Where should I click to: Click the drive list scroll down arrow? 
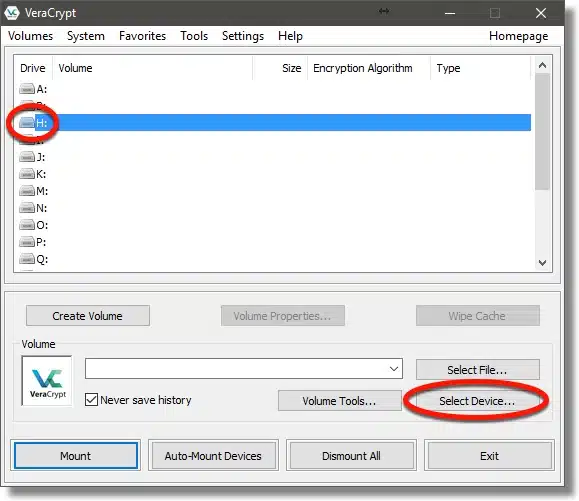[x=542, y=262]
